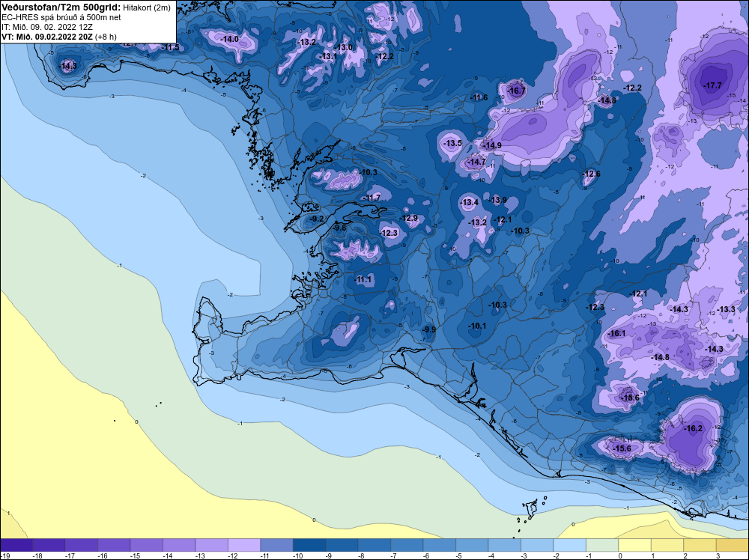Click the legend swatch between -10 and -9
The height and width of the screenshot is (560, 749).
(309, 545)
